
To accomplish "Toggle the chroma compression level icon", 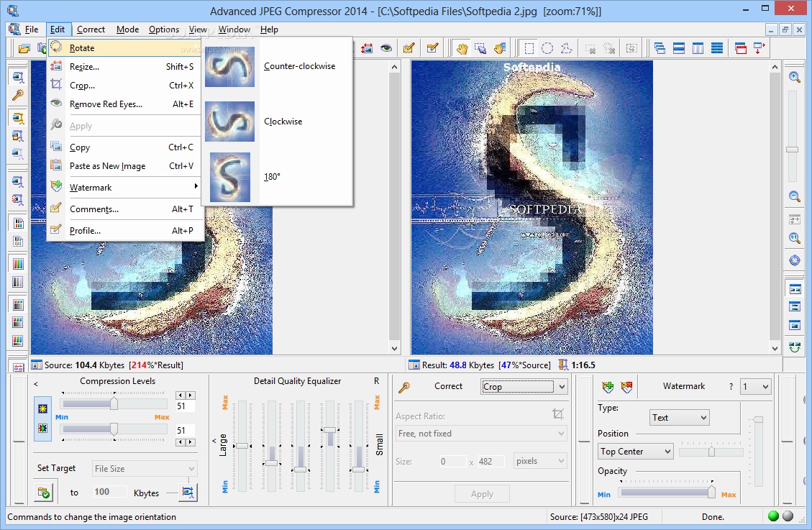I will (42, 429).
